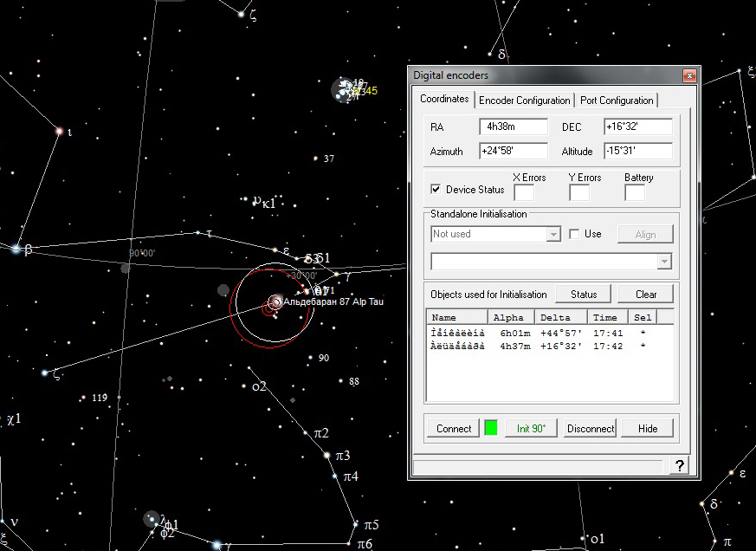This screenshot has height=551, width=756.
Task: Click the star labeled 90
Action: [x=311, y=358]
